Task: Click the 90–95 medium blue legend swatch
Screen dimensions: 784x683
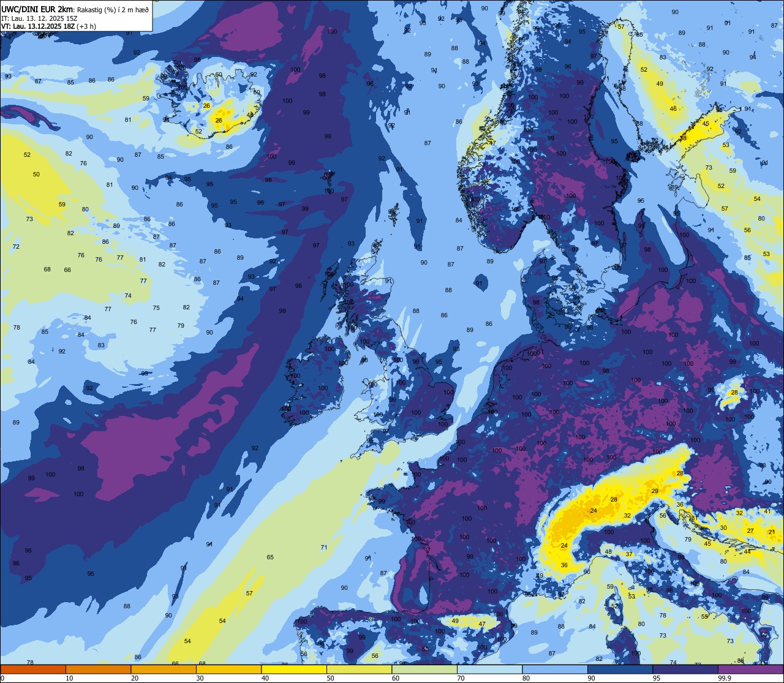Action: coord(620,670)
